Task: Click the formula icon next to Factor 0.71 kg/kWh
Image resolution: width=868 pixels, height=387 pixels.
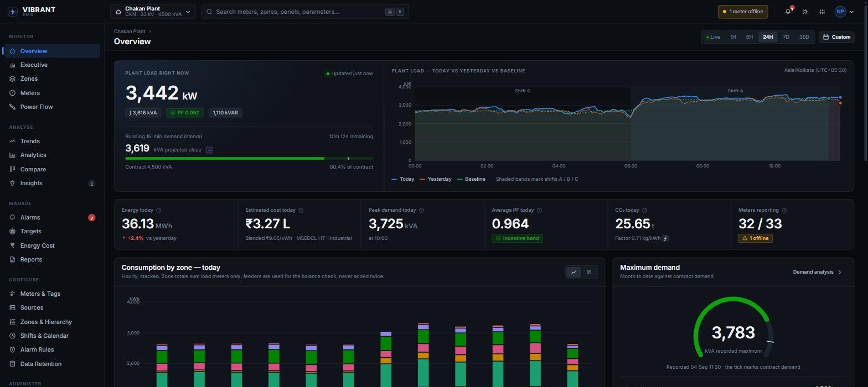Action: tap(665, 238)
